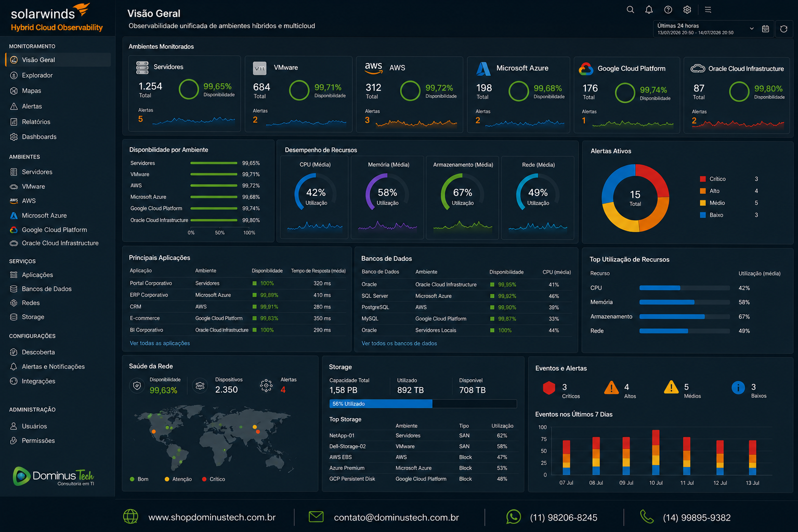Click the 56% Utilizado storage bar
This screenshot has height=532, width=798.
click(x=423, y=404)
